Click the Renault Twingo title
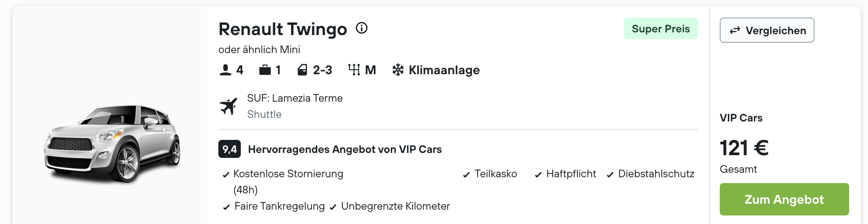The image size is (868, 224). click(x=283, y=29)
